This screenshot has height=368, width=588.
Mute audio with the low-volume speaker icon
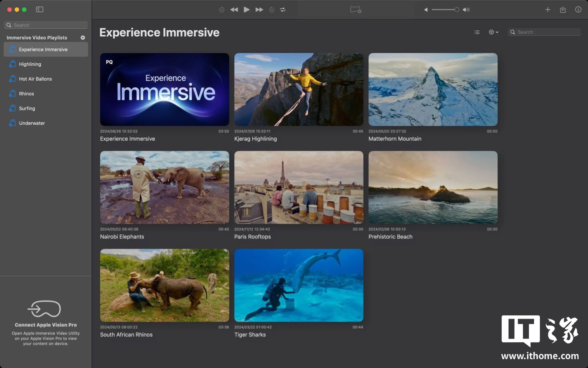click(x=426, y=9)
